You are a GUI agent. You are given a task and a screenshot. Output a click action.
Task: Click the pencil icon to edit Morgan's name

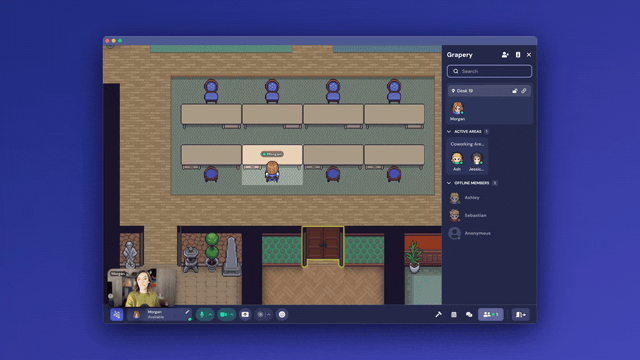click(187, 312)
